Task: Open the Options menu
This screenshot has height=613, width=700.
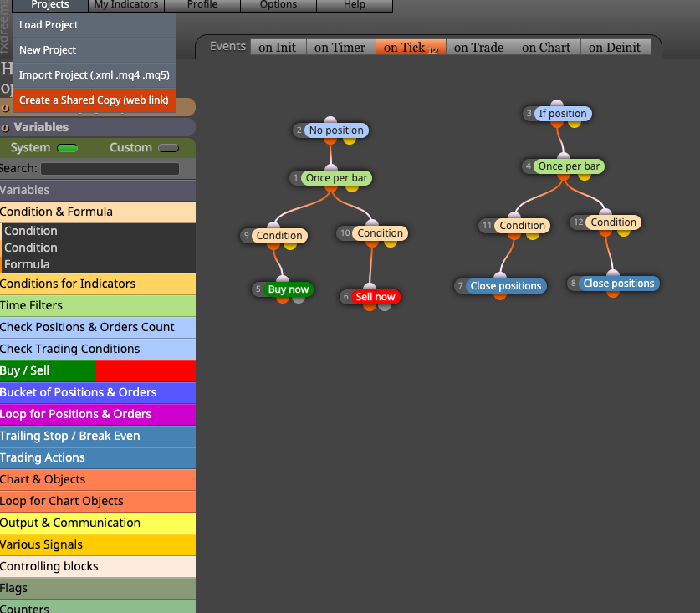Action: click(x=278, y=5)
